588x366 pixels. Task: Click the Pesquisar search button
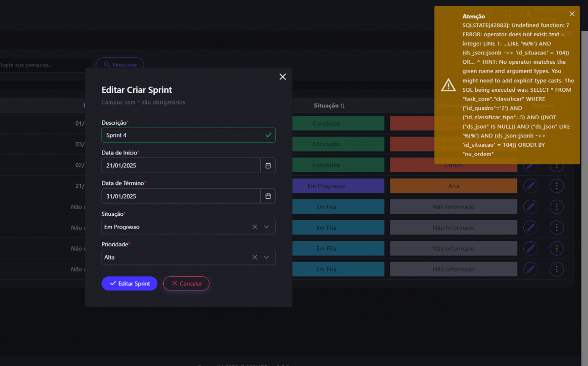coord(120,65)
